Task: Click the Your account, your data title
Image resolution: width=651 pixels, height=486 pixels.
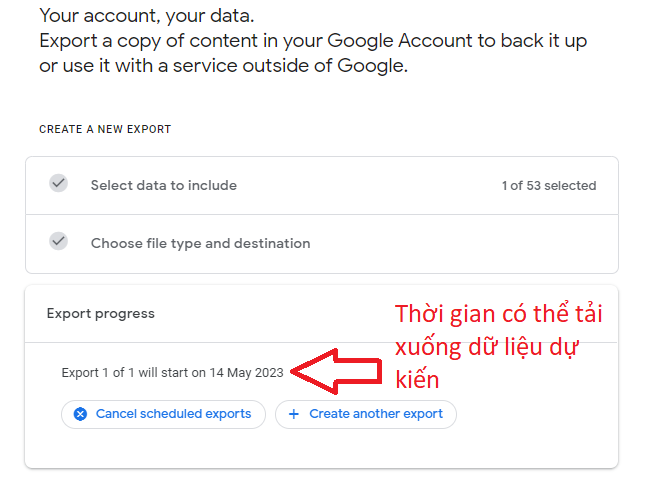Action: point(147,16)
